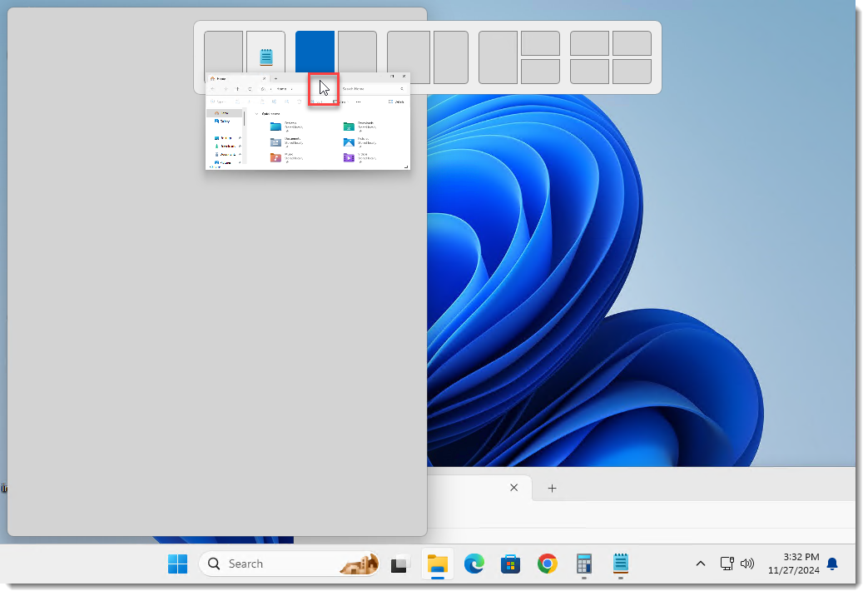This screenshot has width=868, height=596.
Task: Collapse the Quick access section
Action: click(256, 113)
